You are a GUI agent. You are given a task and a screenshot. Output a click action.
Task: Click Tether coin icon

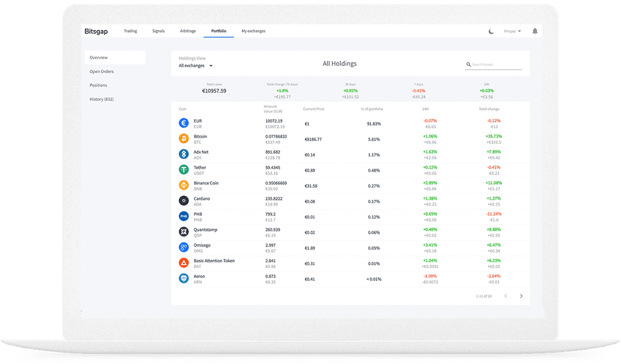point(184,170)
